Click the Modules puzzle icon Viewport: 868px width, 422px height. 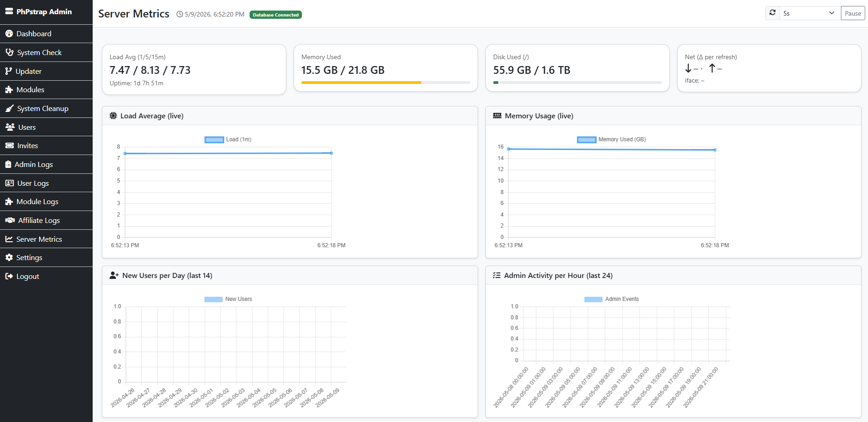(x=9, y=89)
